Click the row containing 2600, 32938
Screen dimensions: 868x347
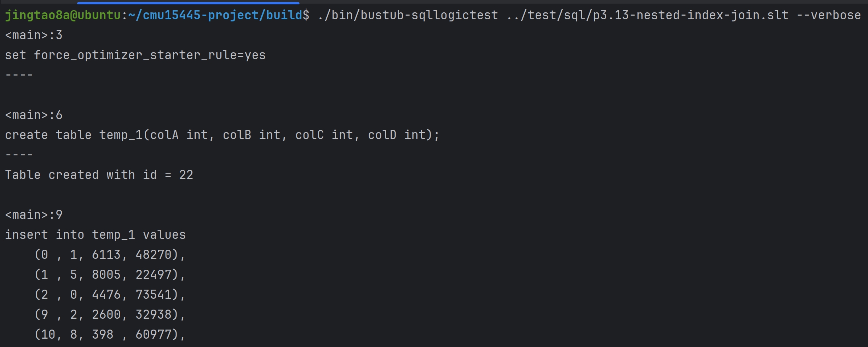pyautogui.click(x=110, y=315)
